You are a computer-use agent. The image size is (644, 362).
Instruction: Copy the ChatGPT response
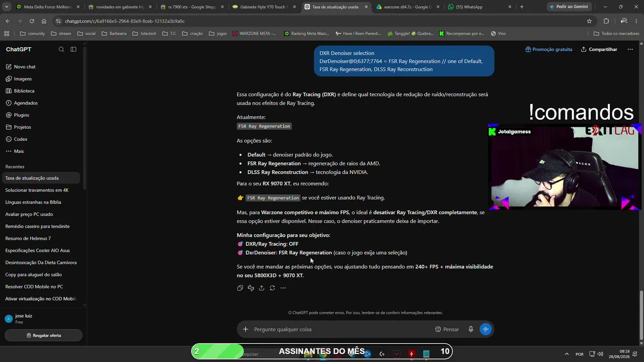pos(240,288)
